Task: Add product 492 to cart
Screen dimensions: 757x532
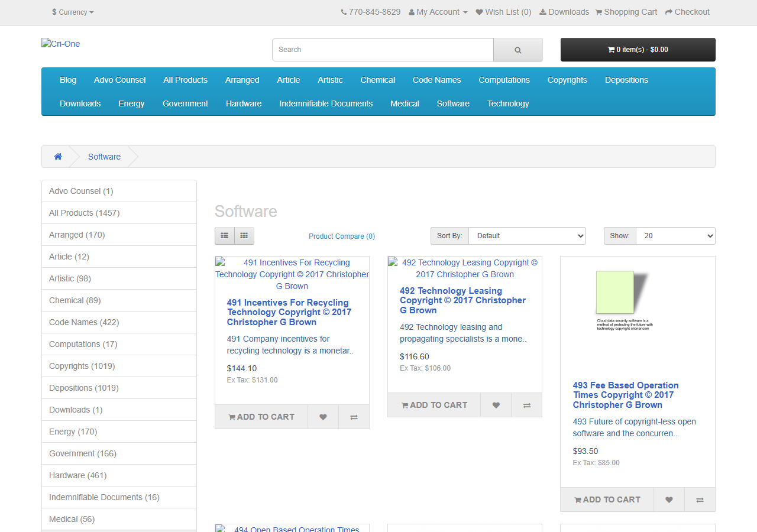Action: (x=434, y=405)
